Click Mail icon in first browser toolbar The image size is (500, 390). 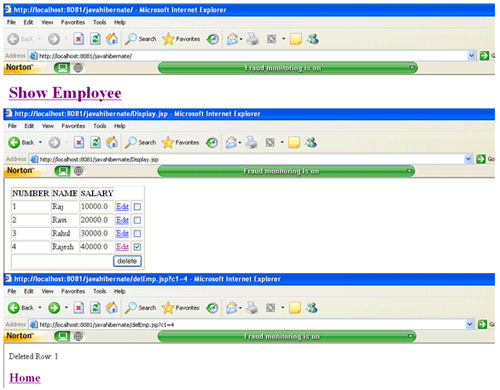[x=232, y=39]
